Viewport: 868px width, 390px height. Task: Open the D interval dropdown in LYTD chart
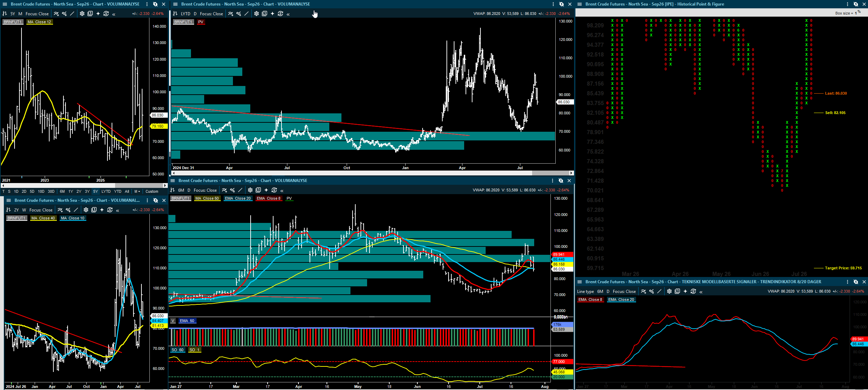pos(195,14)
